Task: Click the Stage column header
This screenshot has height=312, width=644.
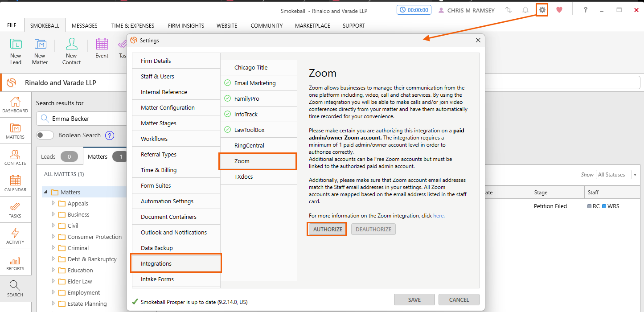Action: [x=557, y=193]
